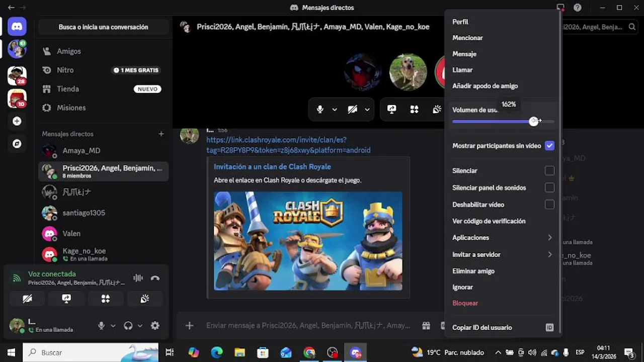Mute the microphone in call controls
Screen dimensions: 644x362
(320, 110)
